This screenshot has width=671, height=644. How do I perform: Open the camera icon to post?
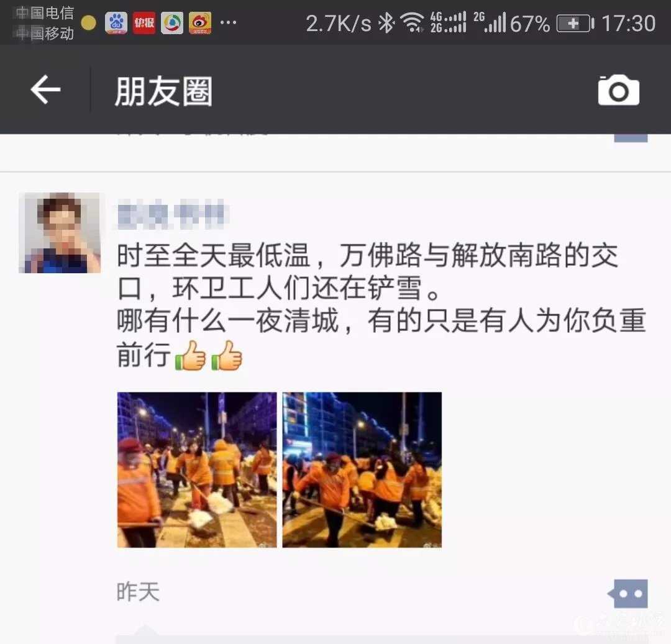point(618,90)
